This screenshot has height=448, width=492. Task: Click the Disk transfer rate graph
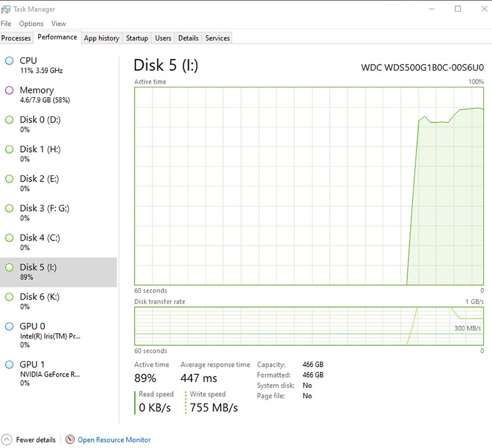tap(309, 326)
